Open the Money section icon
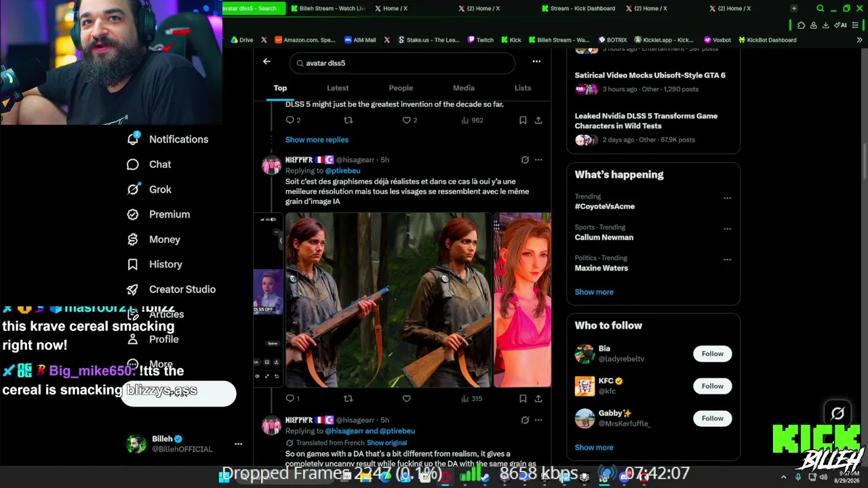The height and width of the screenshot is (488, 868). 133,239
